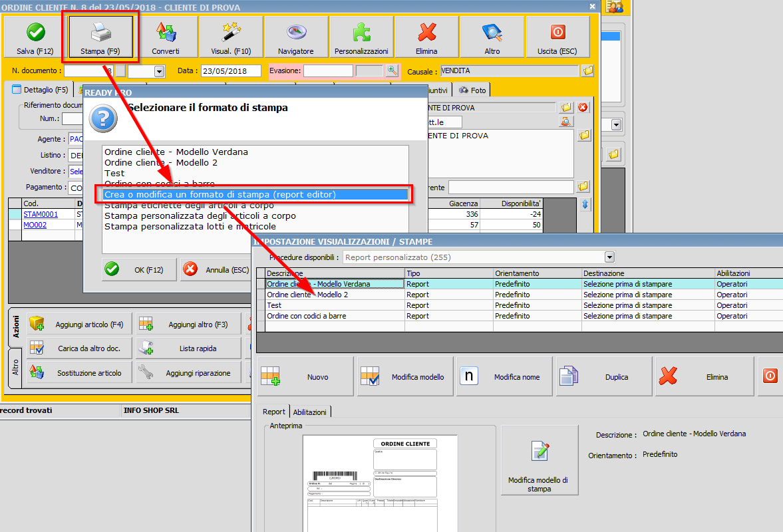Open Stampa (F9) printer button
The width and height of the screenshot is (783, 532).
[100, 37]
